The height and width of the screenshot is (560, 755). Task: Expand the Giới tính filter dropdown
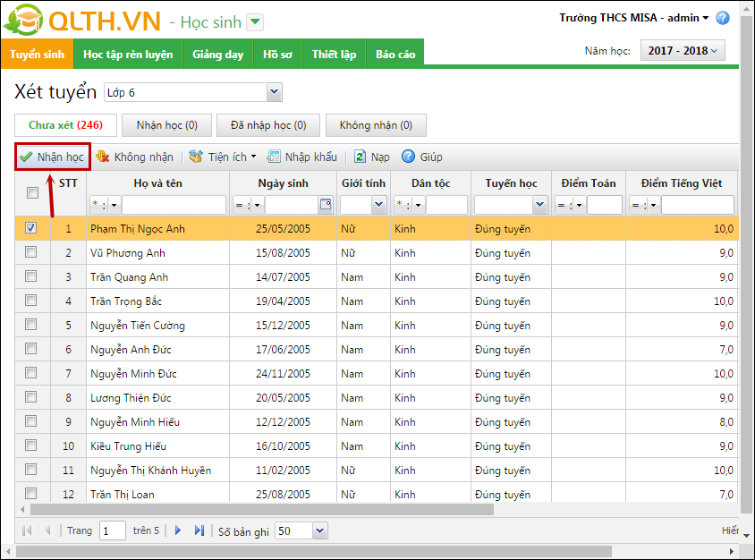click(x=379, y=205)
